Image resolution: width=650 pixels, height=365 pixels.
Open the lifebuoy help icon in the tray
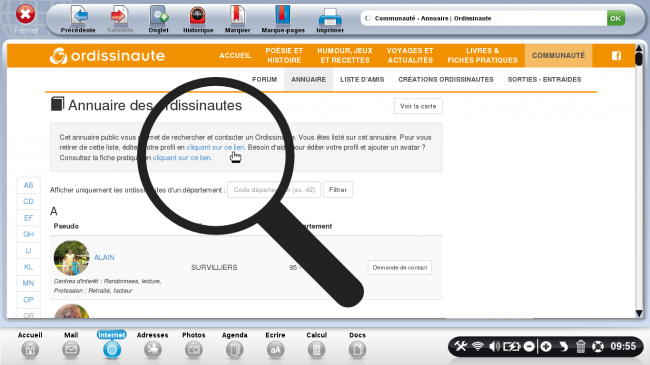[598, 346]
